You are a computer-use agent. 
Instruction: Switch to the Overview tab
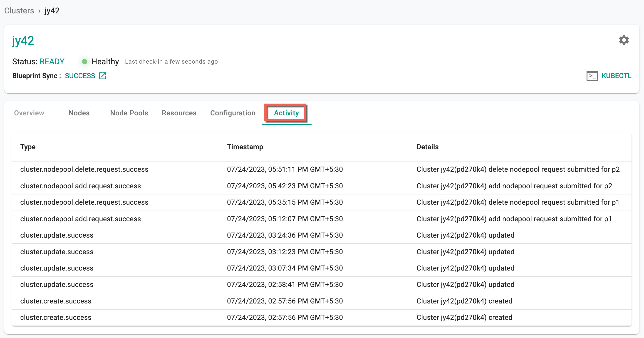click(x=29, y=113)
